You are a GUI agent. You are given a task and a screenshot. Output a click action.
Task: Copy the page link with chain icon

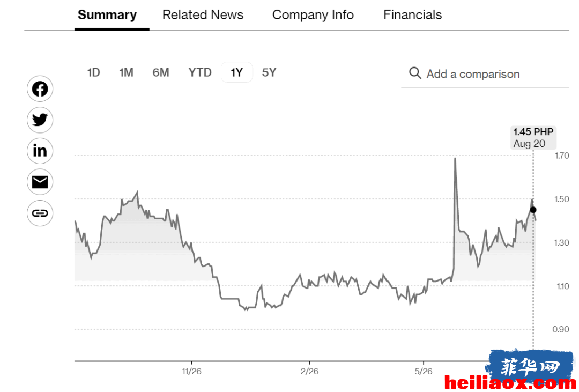(x=40, y=213)
